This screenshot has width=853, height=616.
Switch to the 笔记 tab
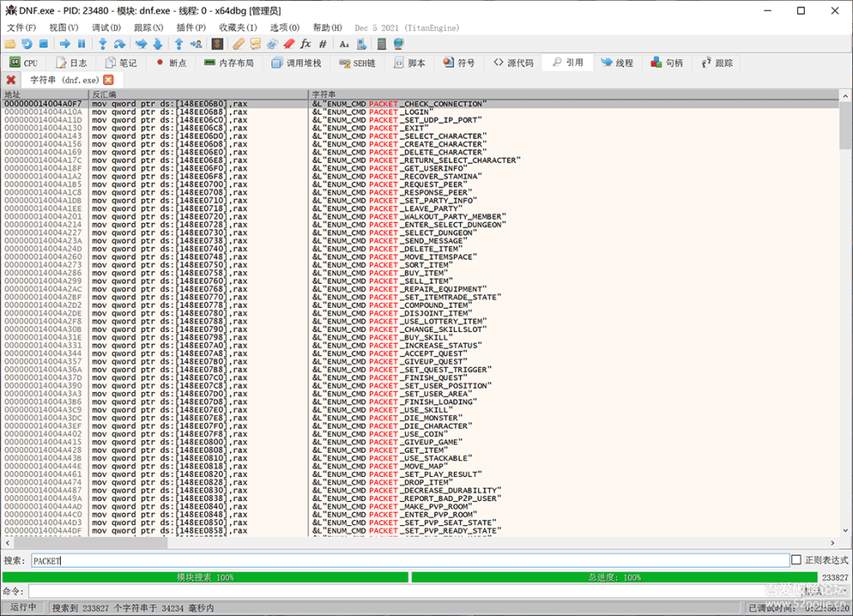(x=122, y=63)
